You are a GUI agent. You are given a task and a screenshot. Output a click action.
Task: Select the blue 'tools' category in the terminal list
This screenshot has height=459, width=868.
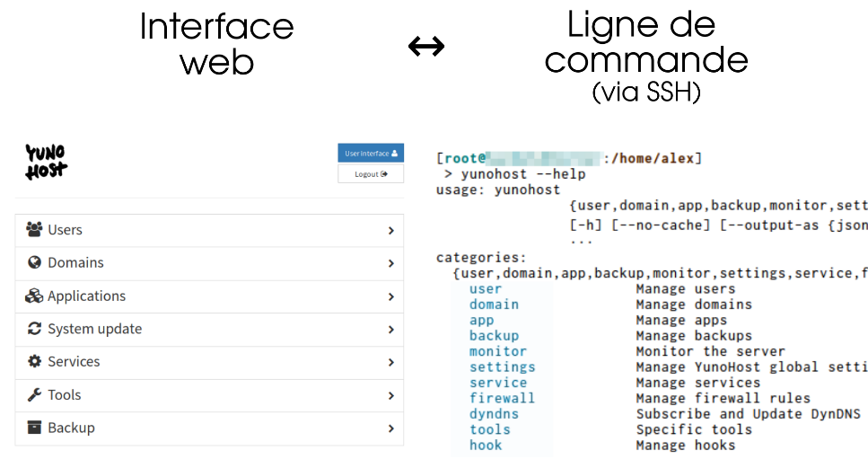(x=490, y=429)
